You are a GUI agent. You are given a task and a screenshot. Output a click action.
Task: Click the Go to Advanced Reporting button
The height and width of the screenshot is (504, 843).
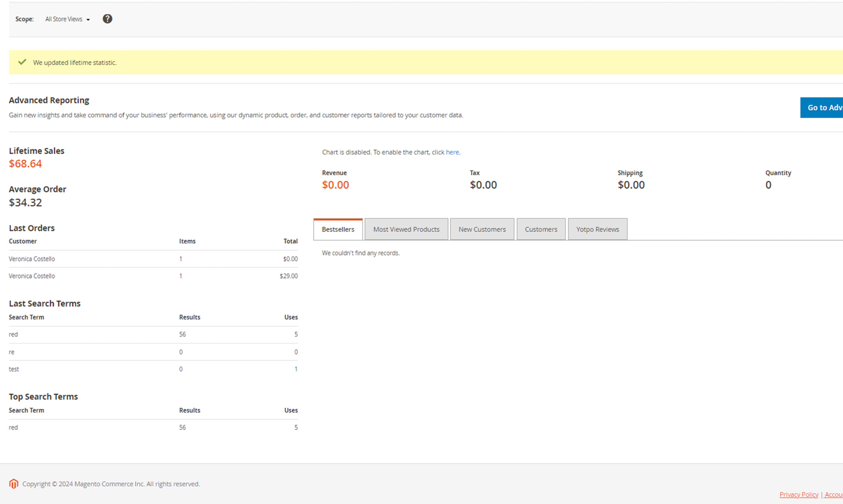pyautogui.click(x=822, y=108)
